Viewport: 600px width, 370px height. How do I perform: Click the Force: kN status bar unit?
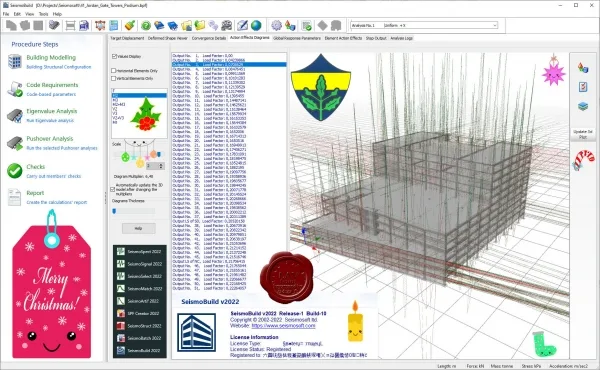(x=475, y=366)
